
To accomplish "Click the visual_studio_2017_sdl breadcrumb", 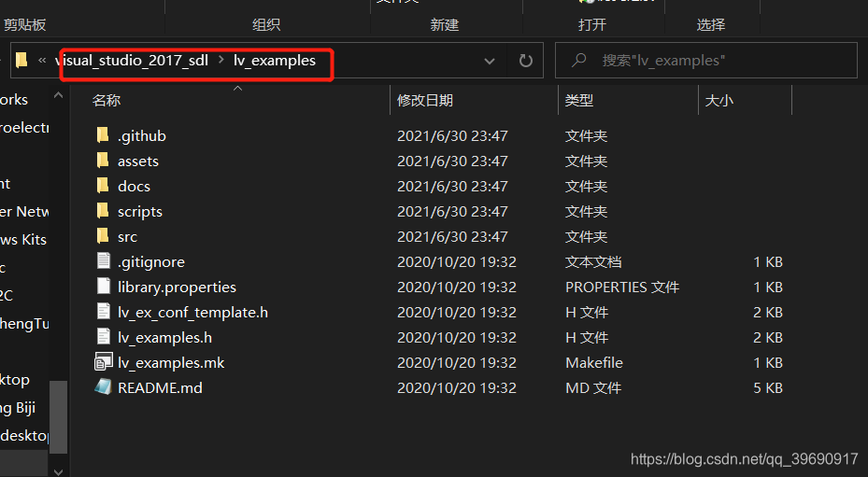I will click(x=132, y=61).
